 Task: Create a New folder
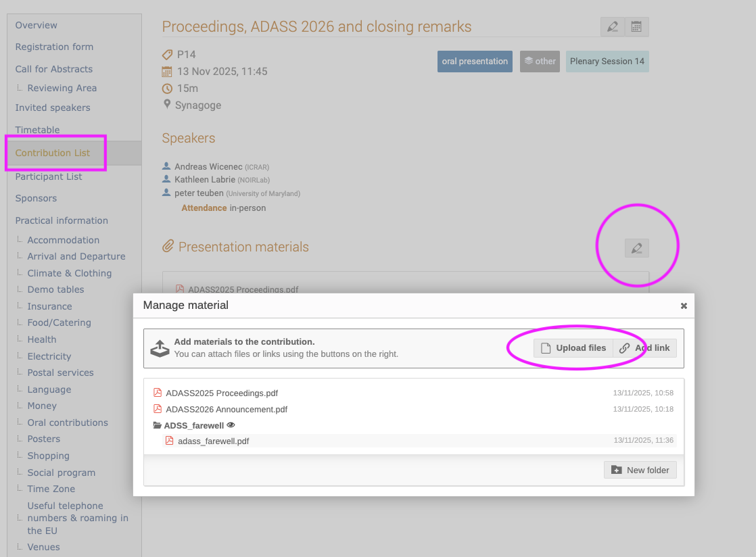pos(640,470)
